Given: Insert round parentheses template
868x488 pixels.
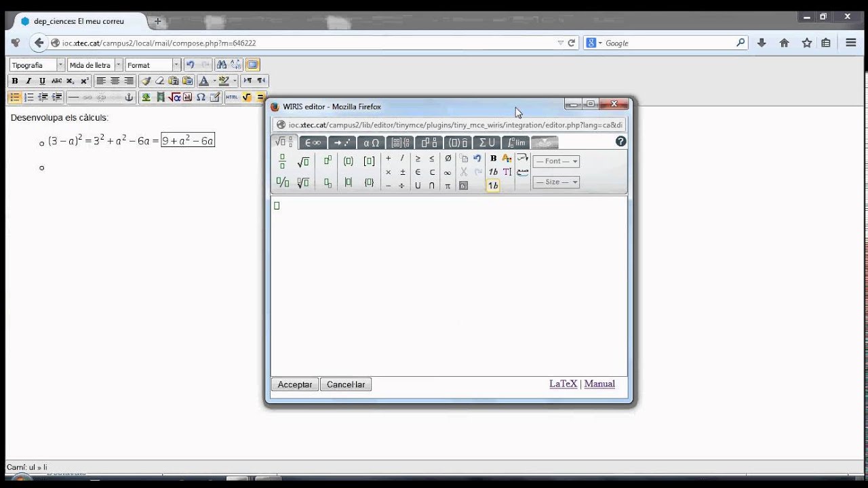Looking at the screenshot, I should click(348, 161).
